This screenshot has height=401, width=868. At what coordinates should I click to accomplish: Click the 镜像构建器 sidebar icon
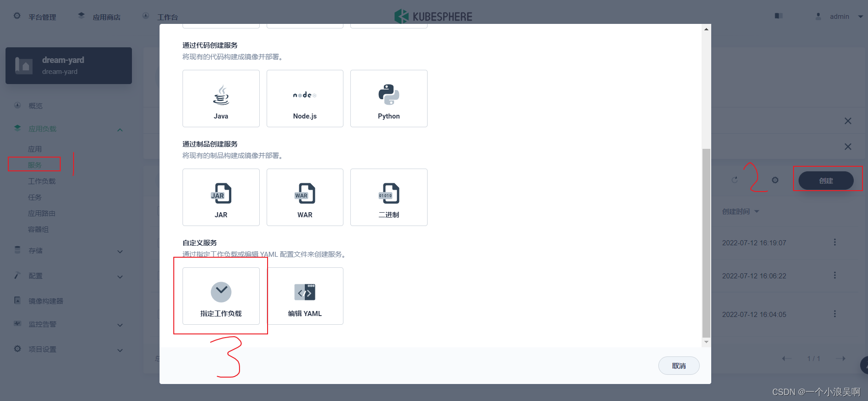pos(17,300)
